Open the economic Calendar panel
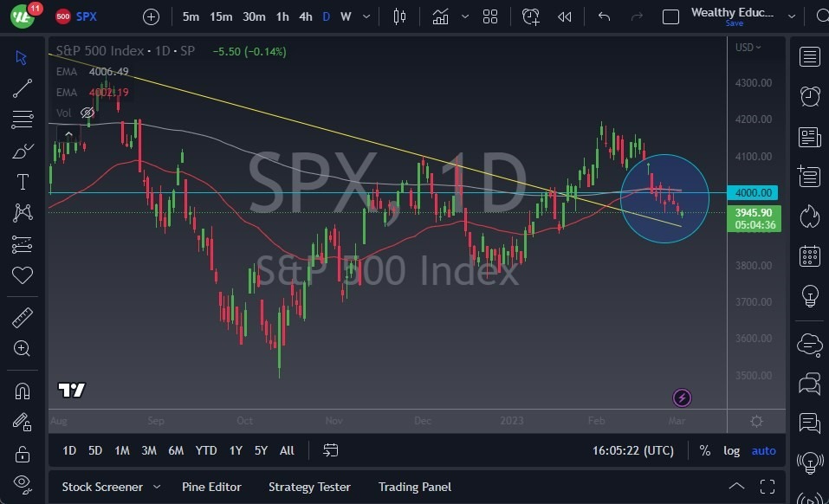 [x=809, y=256]
